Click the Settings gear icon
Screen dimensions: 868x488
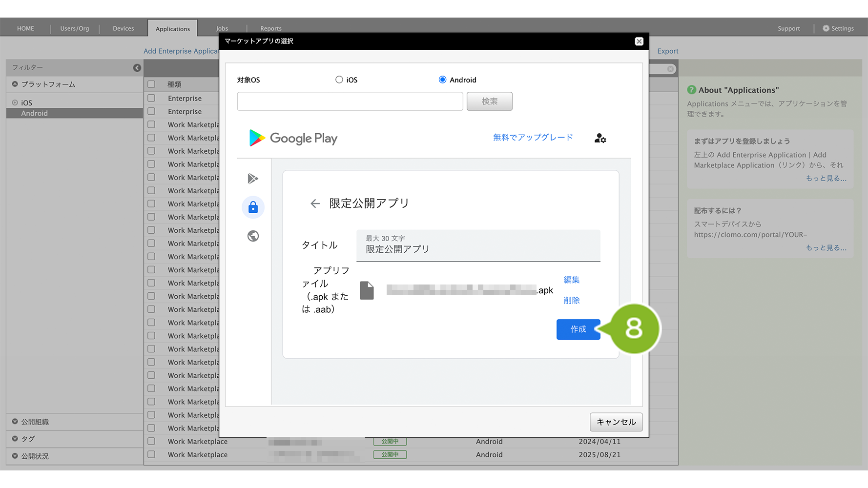coord(826,28)
